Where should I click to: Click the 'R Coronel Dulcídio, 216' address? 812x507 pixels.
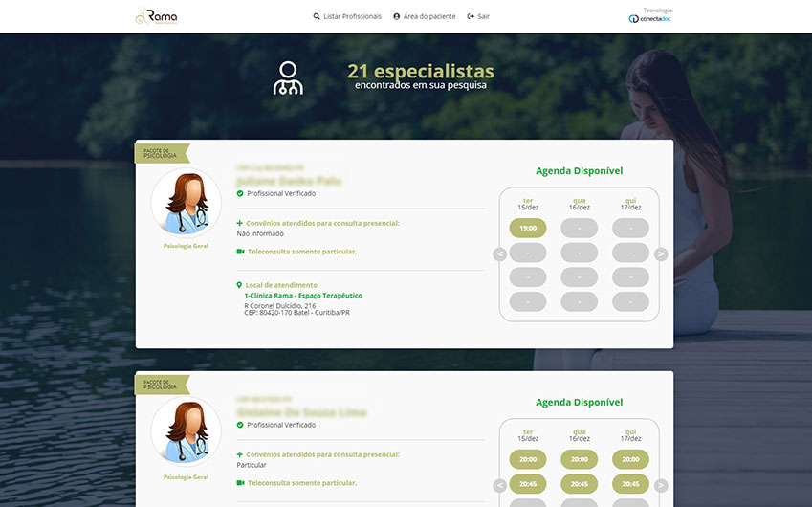coord(280,305)
